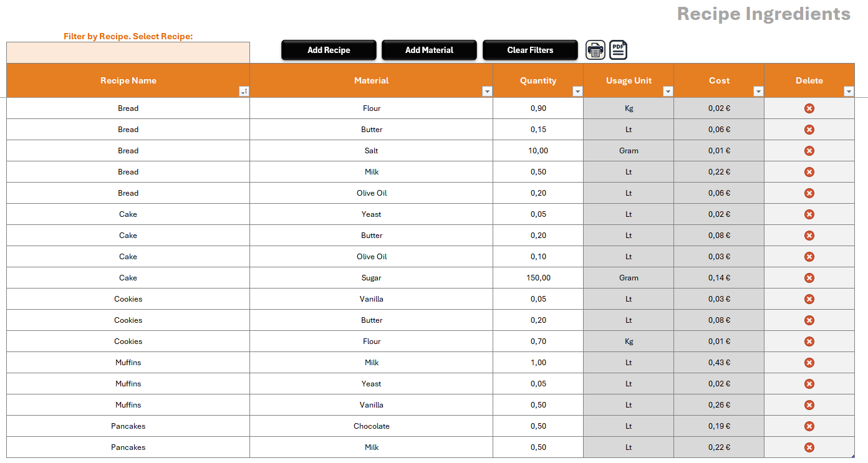Delete the Butter row under Bread
This screenshot has height=463, width=868.
[809, 129]
